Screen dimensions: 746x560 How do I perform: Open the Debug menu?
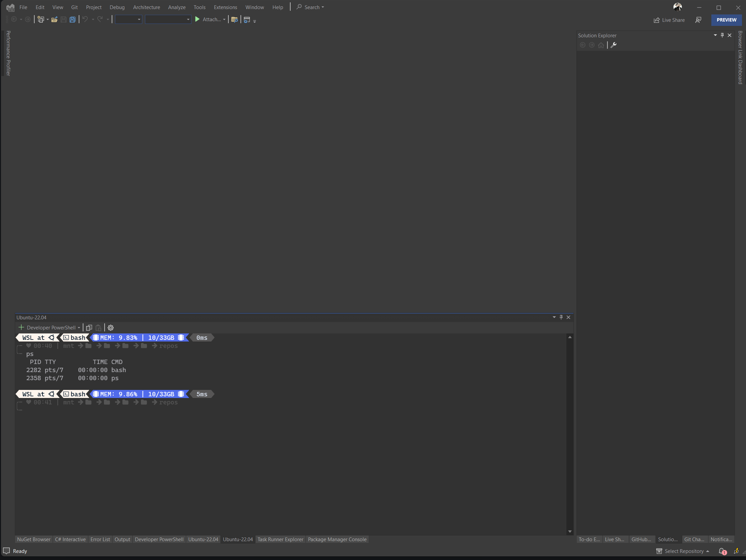click(117, 7)
